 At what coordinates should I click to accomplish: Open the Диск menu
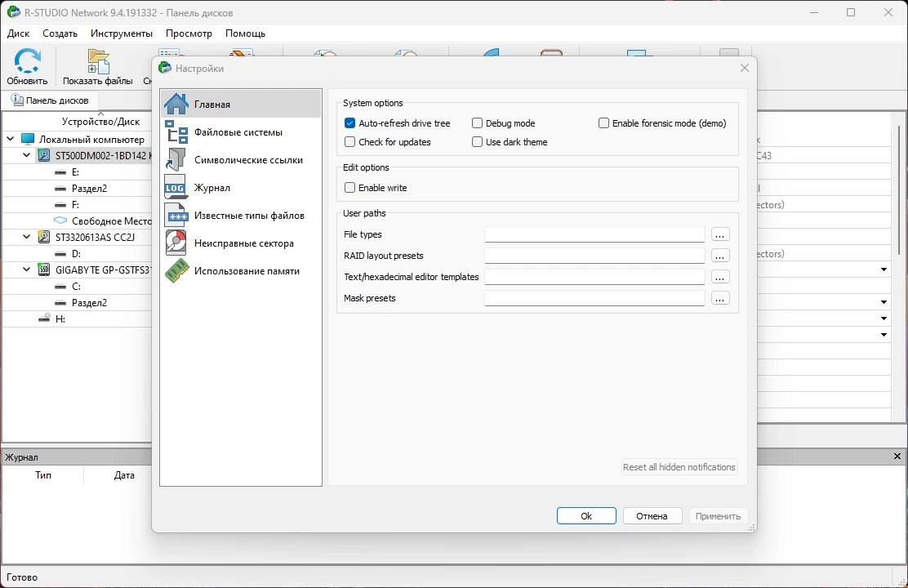19,33
